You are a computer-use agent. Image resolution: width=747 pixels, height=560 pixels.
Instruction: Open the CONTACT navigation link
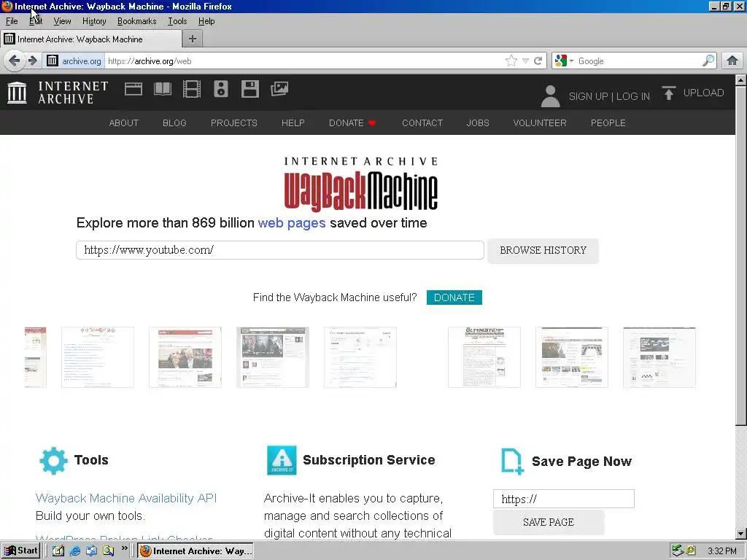tap(422, 122)
